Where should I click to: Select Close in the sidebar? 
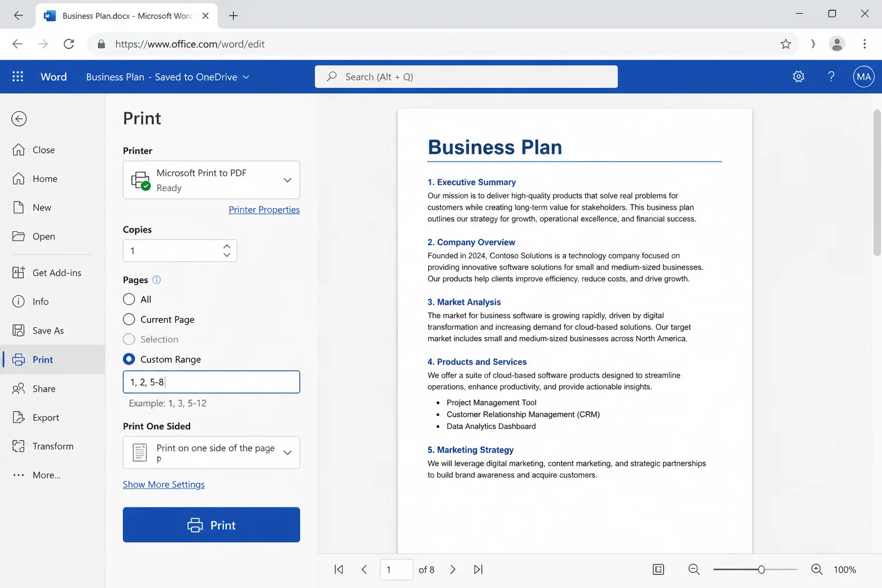[53, 150]
